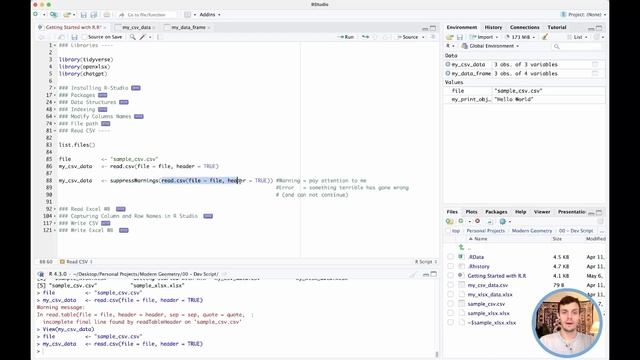The image size is (640, 360).
Task: Check the box next to ~$sample_xlsx.xlsx
Action: (450, 323)
